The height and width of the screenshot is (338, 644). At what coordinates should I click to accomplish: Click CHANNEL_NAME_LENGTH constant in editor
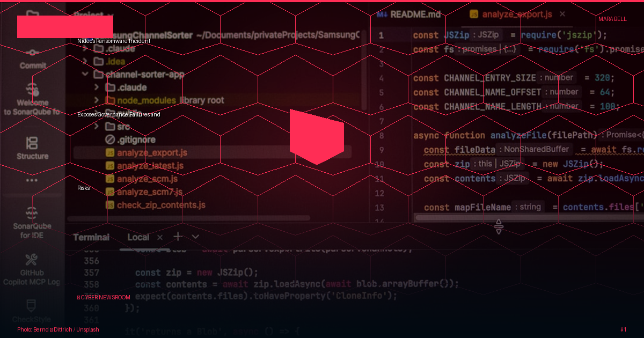pyautogui.click(x=493, y=107)
